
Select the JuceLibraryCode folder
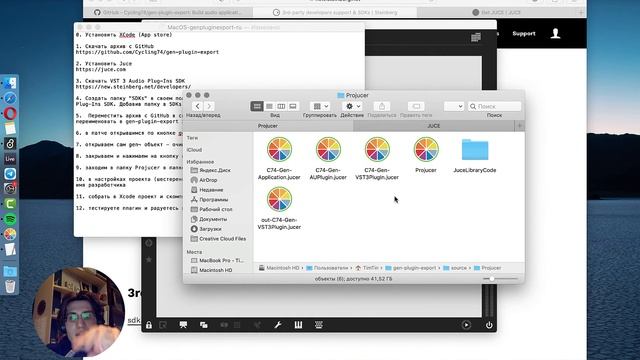(x=475, y=156)
